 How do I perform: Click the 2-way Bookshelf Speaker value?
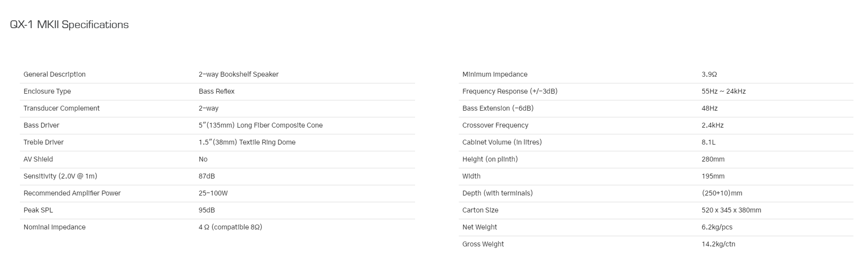point(238,74)
